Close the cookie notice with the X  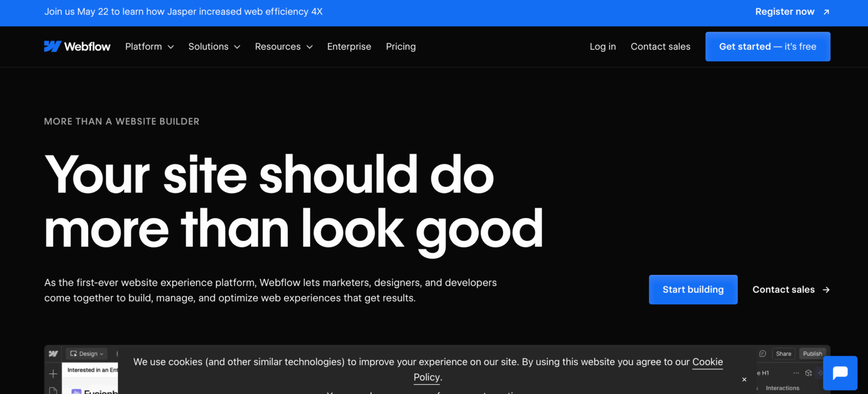(744, 380)
